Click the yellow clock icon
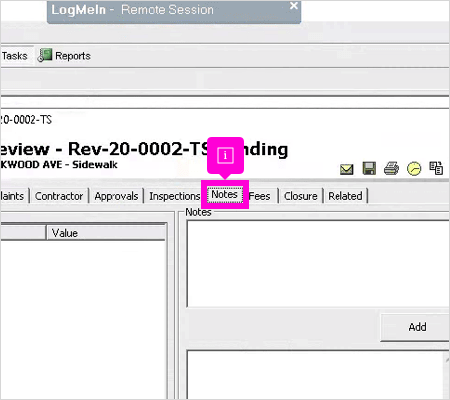 414,169
